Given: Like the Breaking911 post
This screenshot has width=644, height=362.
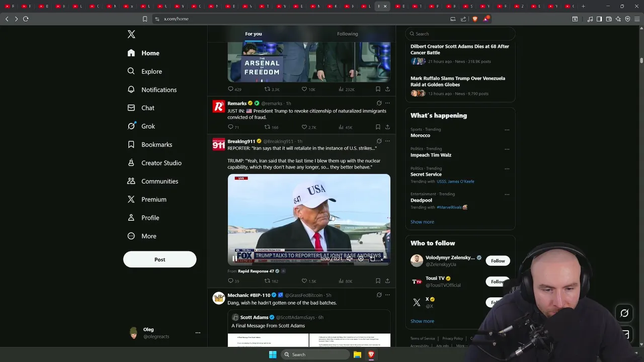Looking at the screenshot, I should pos(308,281).
